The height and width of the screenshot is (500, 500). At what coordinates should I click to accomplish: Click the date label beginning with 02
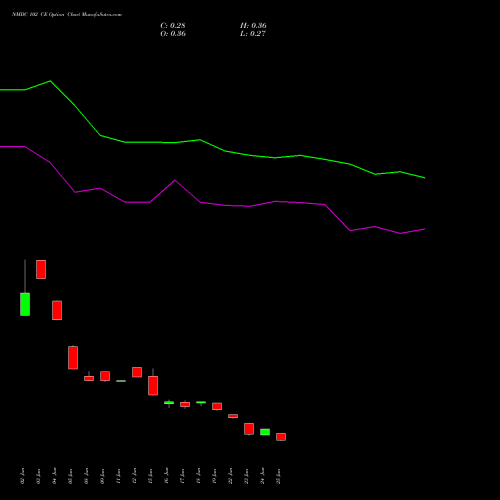click(x=23, y=476)
